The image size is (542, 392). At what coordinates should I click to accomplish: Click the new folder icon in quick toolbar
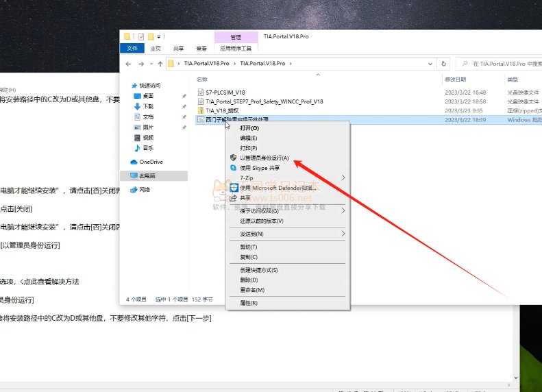(x=151, y=36)
